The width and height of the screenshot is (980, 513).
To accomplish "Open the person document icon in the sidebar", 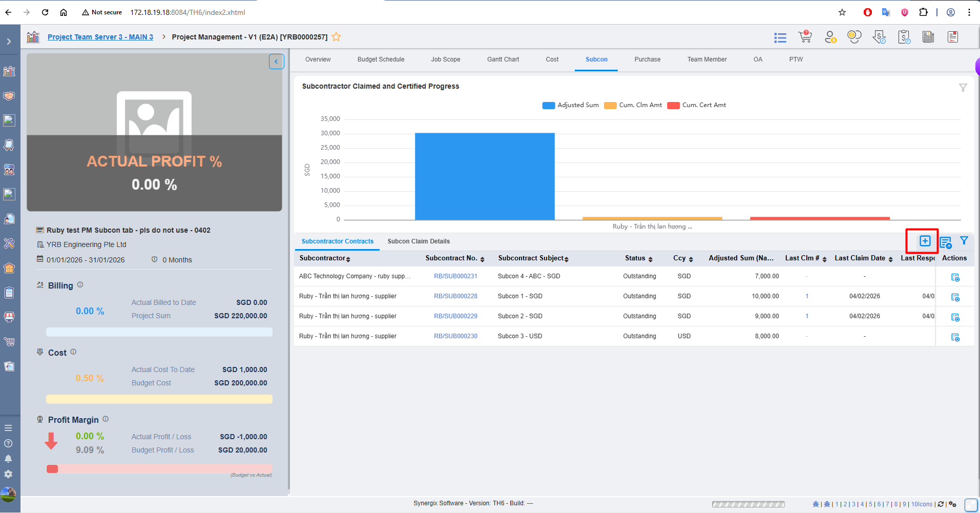I will point(9,219).
